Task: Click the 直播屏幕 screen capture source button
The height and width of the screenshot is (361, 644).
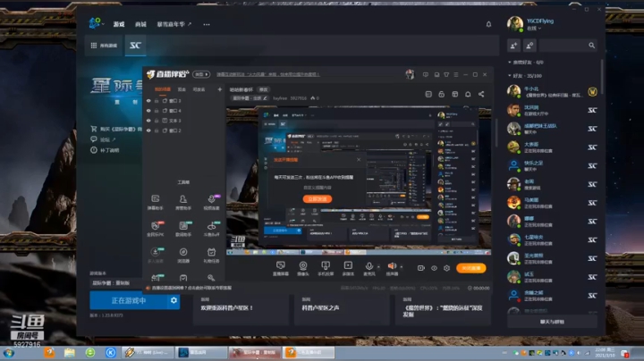Action: point(281,268)
